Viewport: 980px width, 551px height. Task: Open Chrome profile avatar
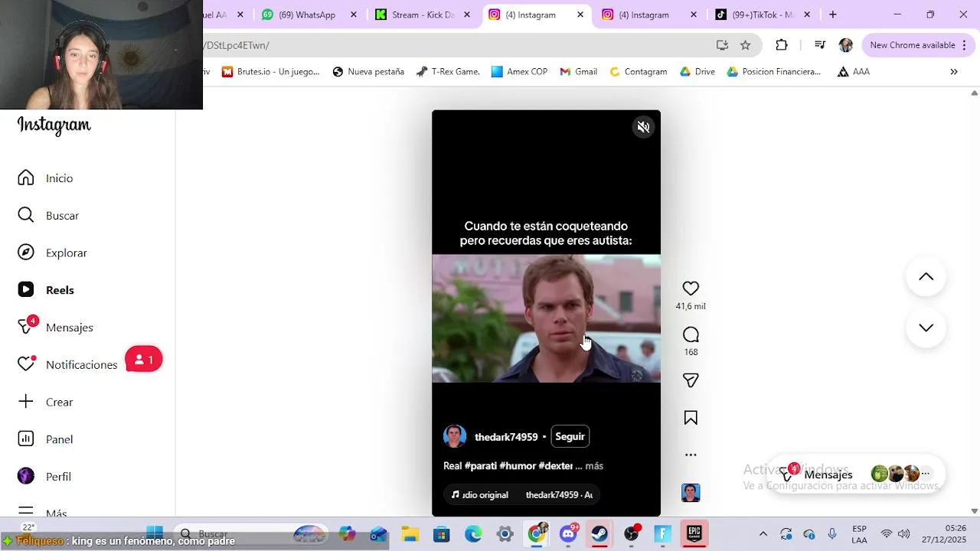(846, 45)
